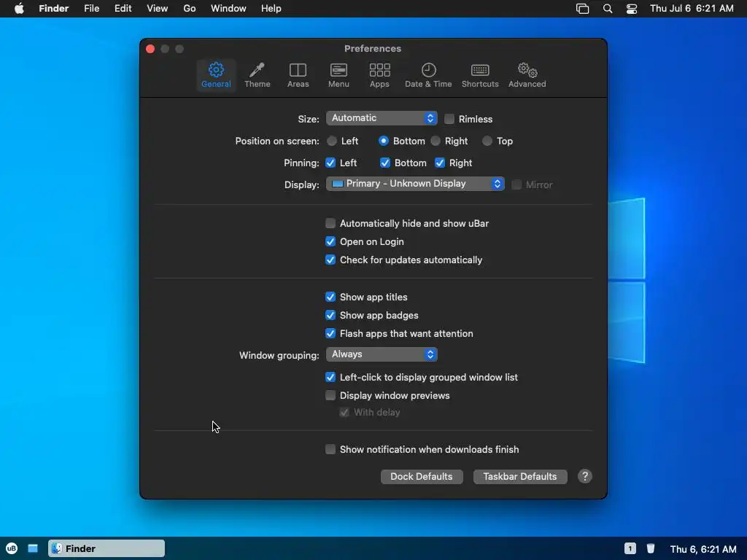Click the desktop icon in the uBar taskbar
747x560 pixels.
[x=33, y=548]
